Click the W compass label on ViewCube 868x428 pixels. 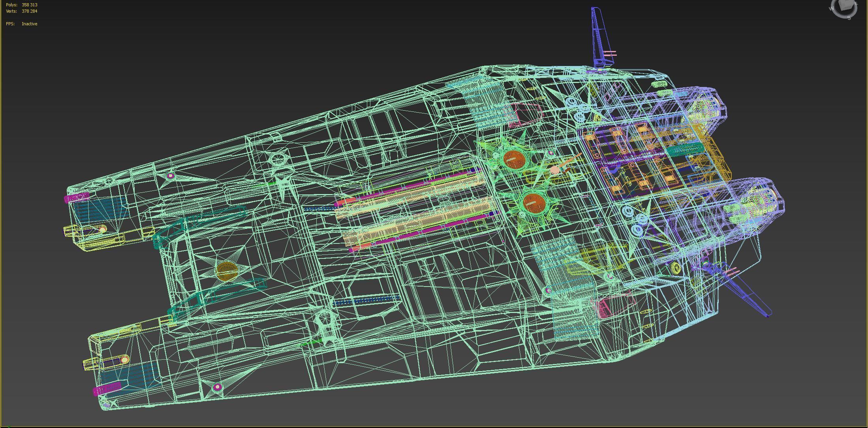tap(831, 8)
